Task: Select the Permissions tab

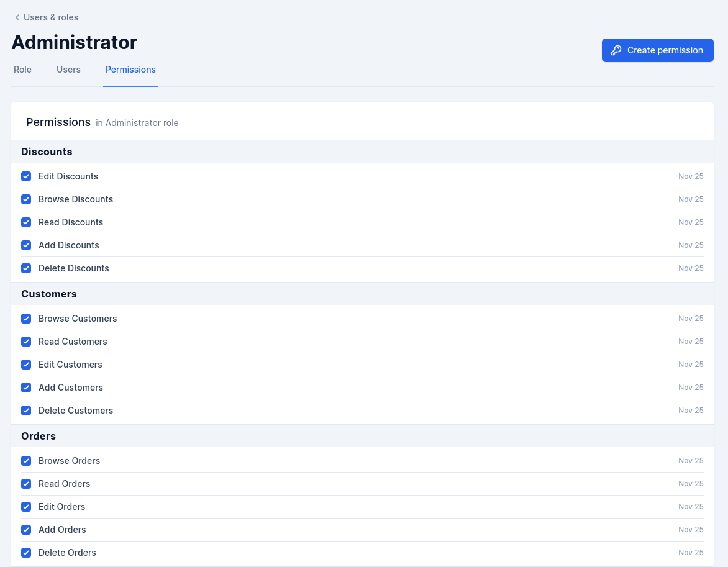Action: (x=130, y=69)
